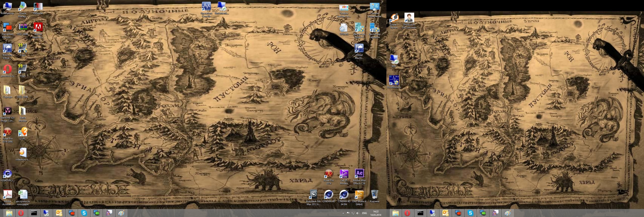Select the D3D_GMB WinRAR archive icon

(23, 29)
